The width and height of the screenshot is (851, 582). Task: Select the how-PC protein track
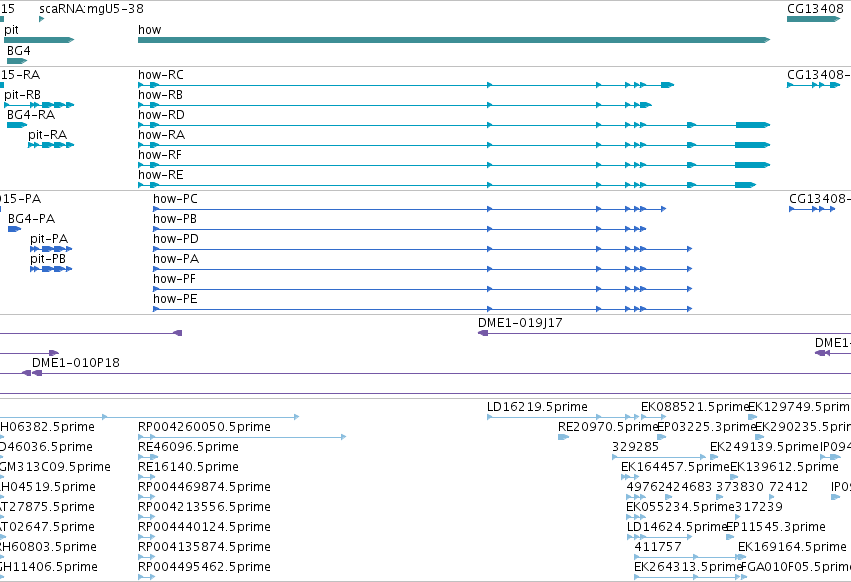409,208
